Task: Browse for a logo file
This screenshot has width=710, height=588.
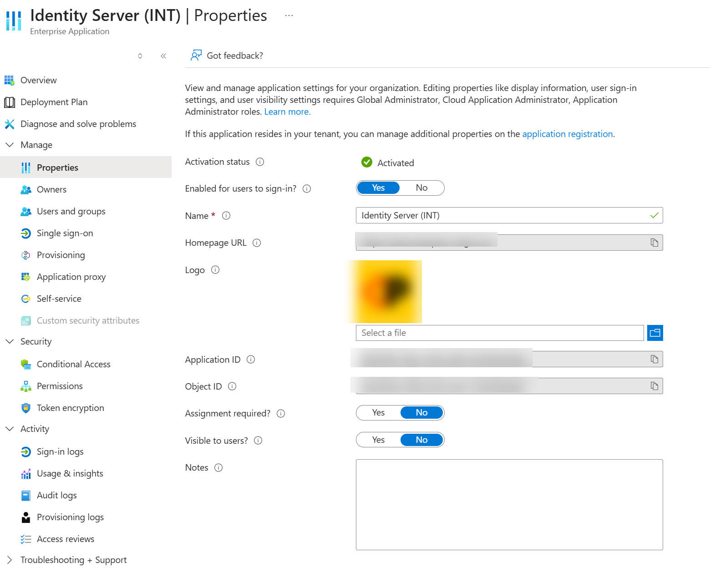Action: 655,333
